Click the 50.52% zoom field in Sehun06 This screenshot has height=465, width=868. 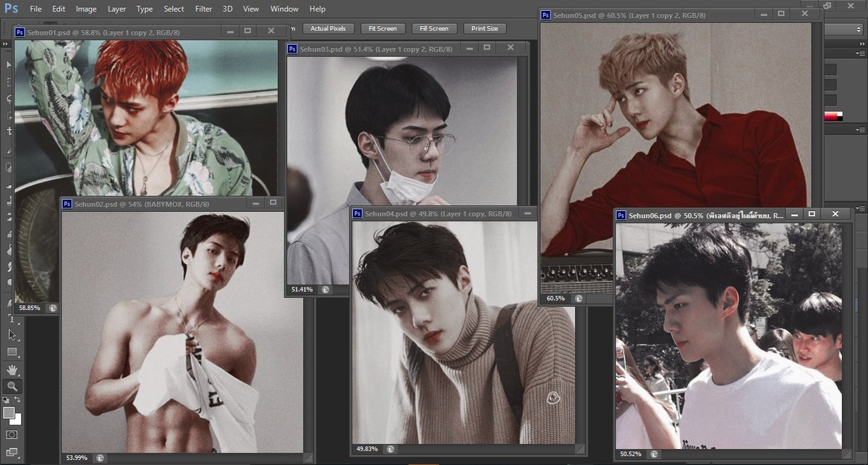pos(631,454)
